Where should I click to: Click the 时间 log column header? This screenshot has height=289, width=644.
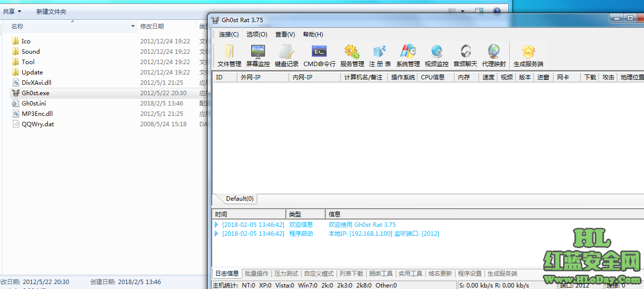[x=249, y=214]
